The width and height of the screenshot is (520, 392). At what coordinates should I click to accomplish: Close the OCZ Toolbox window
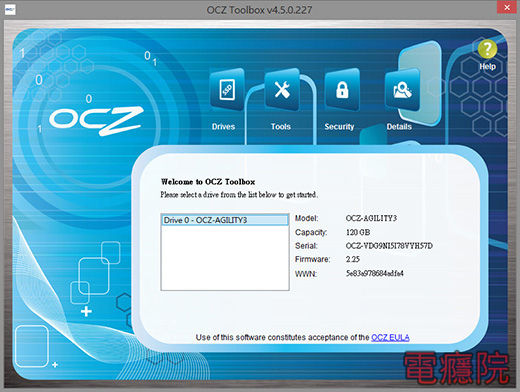[507, 7]
